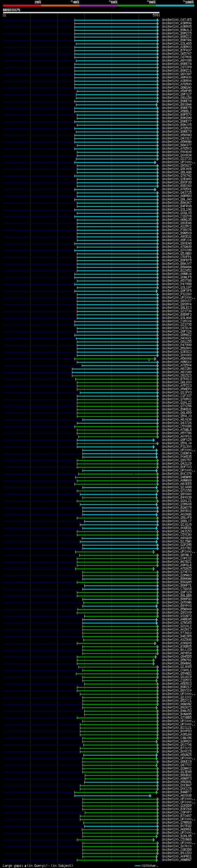
Task: Open the UniRef100_B7FKU7 entry
Action: [x=177, y=50]
